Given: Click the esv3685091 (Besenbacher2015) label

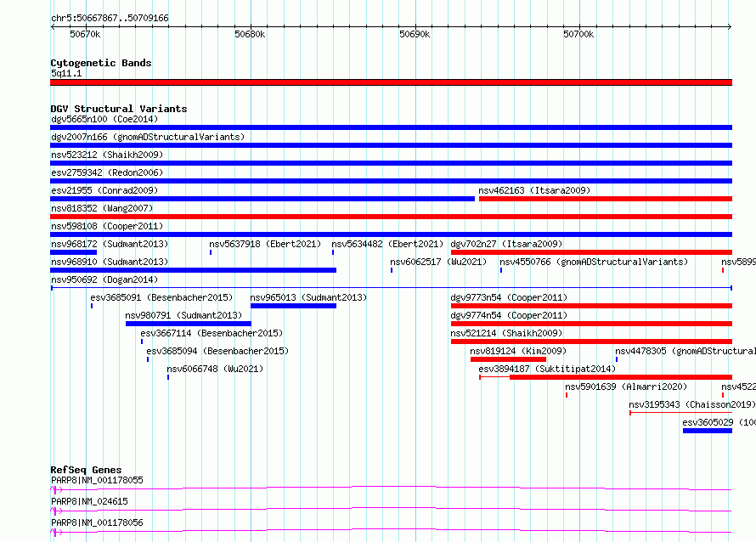Looking at the screenshot, I should (161, 297).
